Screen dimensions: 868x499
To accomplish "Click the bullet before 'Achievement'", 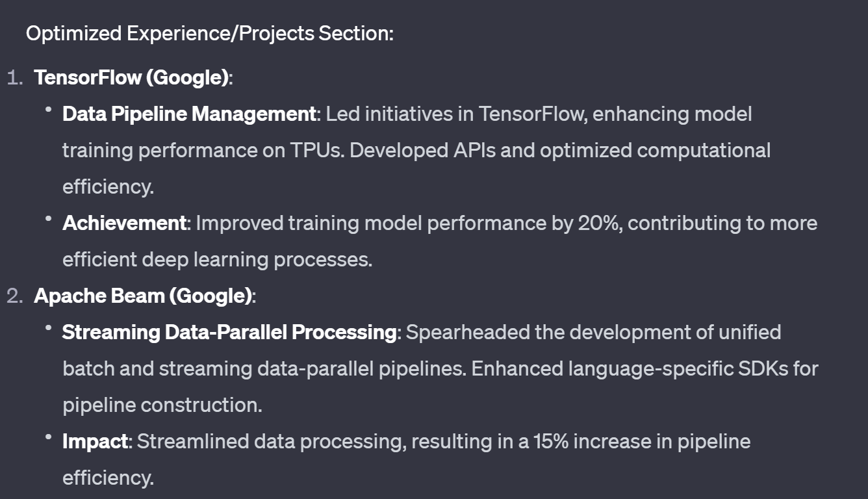I will pos(49,221).
